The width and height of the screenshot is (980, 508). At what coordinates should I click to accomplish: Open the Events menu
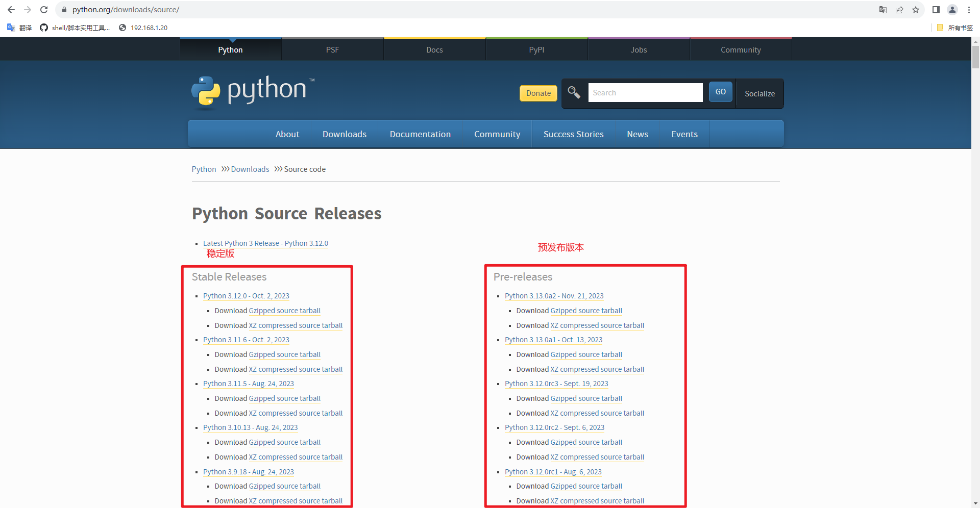pos(684,134)
